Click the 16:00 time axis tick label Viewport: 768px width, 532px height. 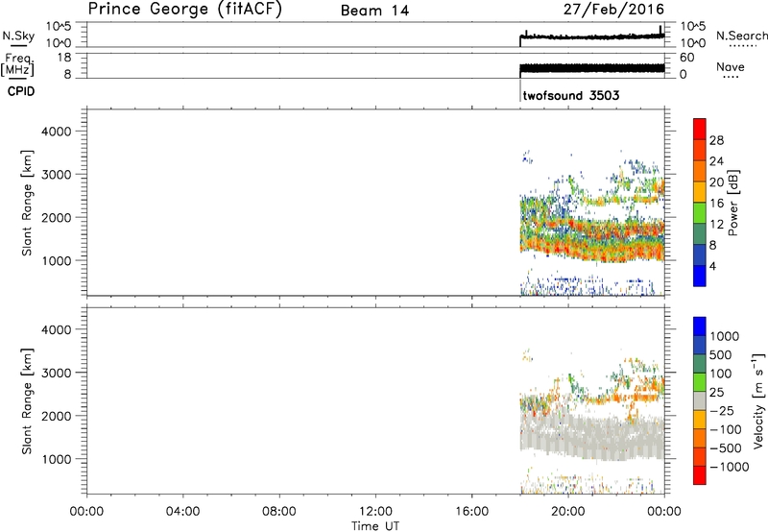coord(471,512)
